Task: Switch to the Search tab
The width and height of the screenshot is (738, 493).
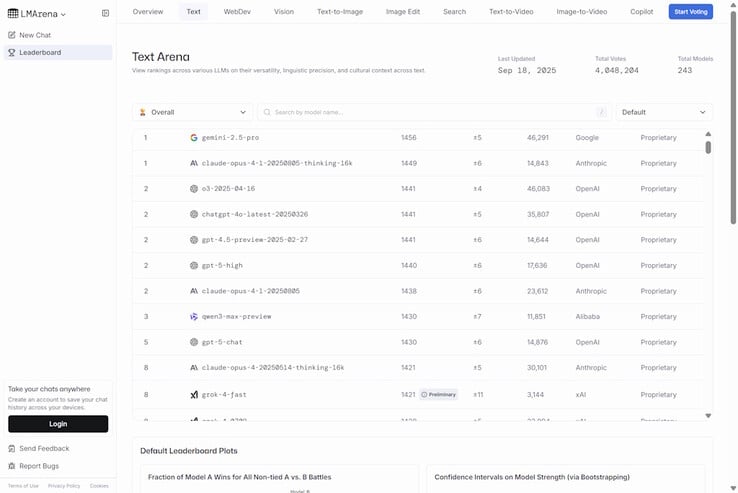Action: 455,11
